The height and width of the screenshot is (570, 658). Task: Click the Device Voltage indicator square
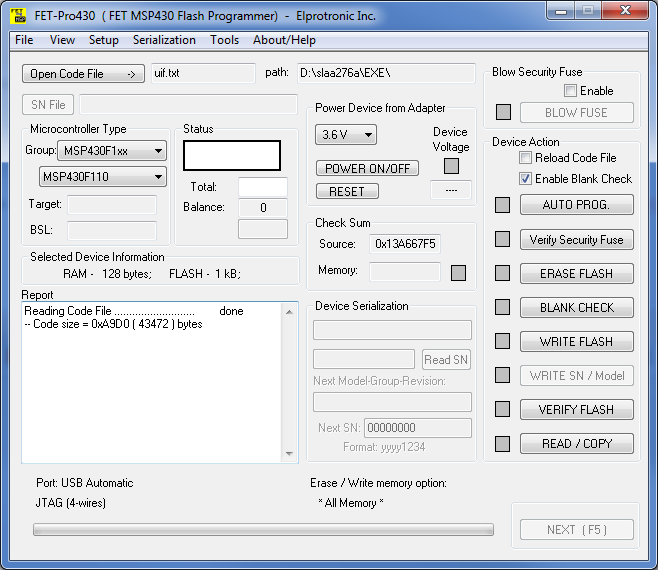451,166
